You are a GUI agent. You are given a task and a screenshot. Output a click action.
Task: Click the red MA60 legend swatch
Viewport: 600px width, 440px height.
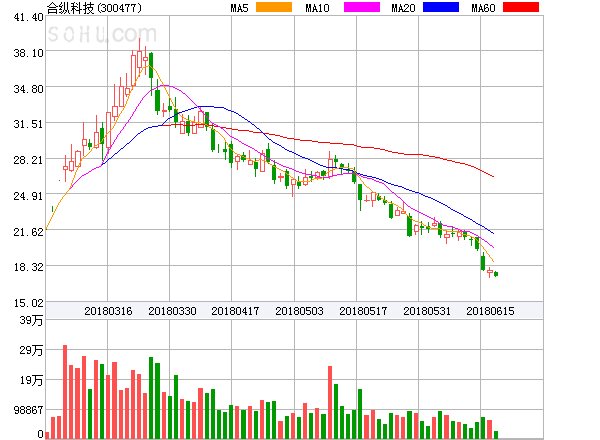pos(520,8)
